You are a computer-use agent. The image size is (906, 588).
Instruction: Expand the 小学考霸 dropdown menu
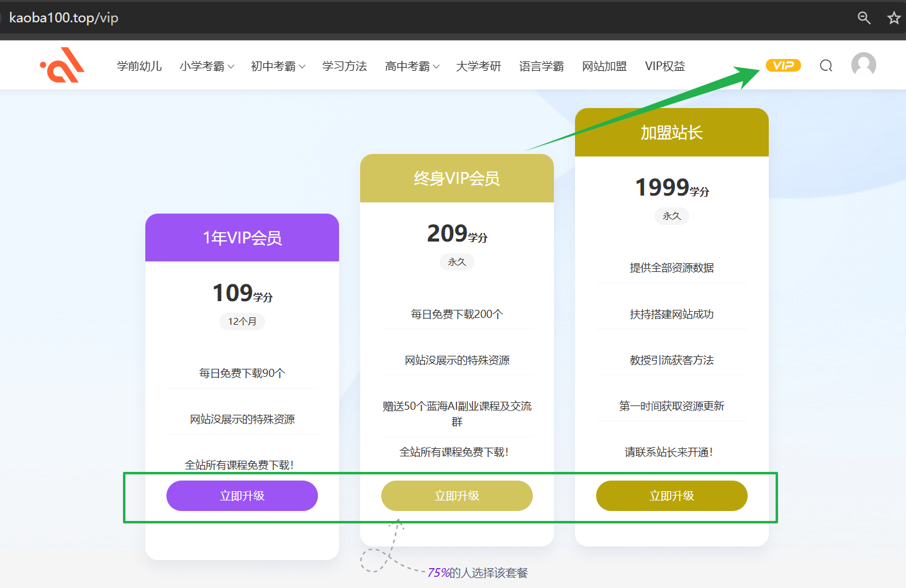pyautogui.click(x=206, y=66)
